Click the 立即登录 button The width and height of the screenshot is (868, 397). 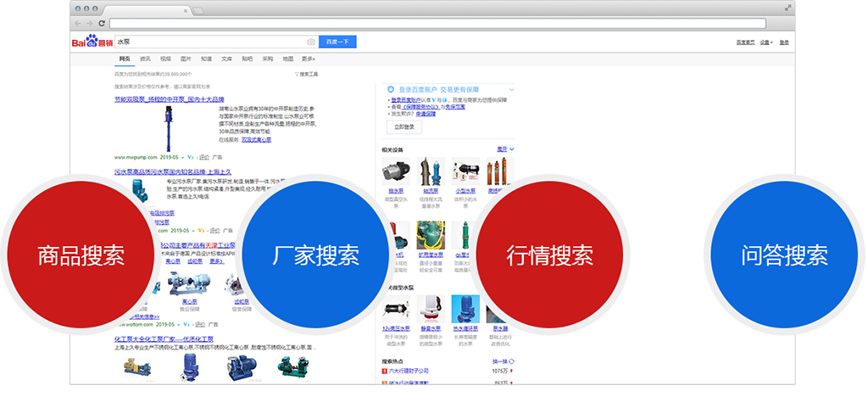point(404,126)
